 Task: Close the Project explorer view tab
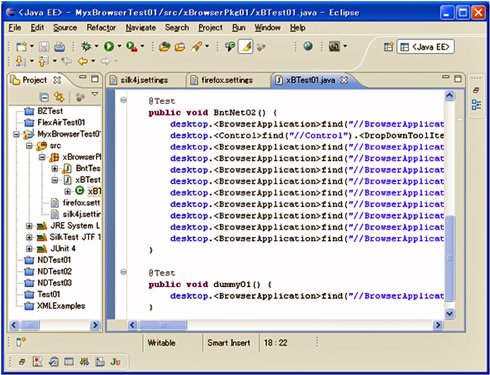57,80
